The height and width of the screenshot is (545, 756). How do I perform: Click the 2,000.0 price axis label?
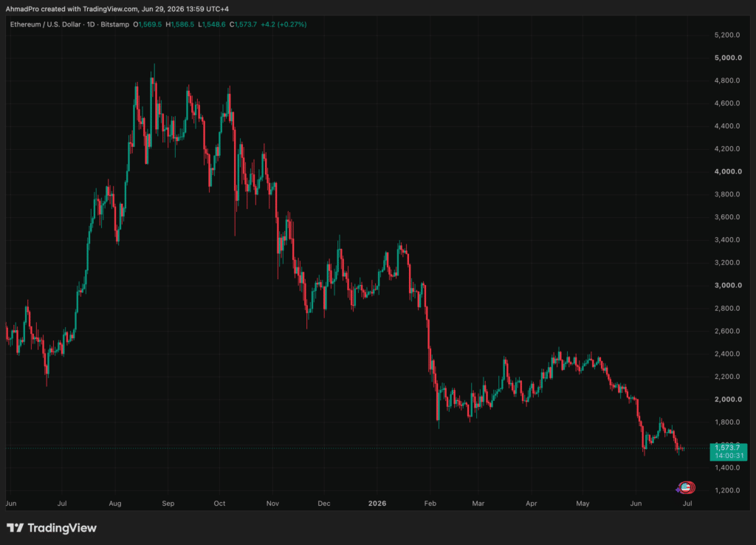coord(728,400)
